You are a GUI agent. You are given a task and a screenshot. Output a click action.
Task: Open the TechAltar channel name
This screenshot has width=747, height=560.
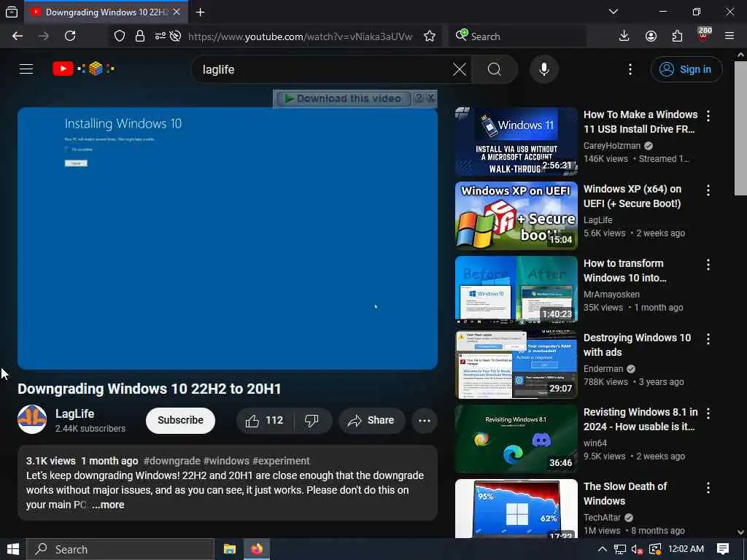[602, 517]
